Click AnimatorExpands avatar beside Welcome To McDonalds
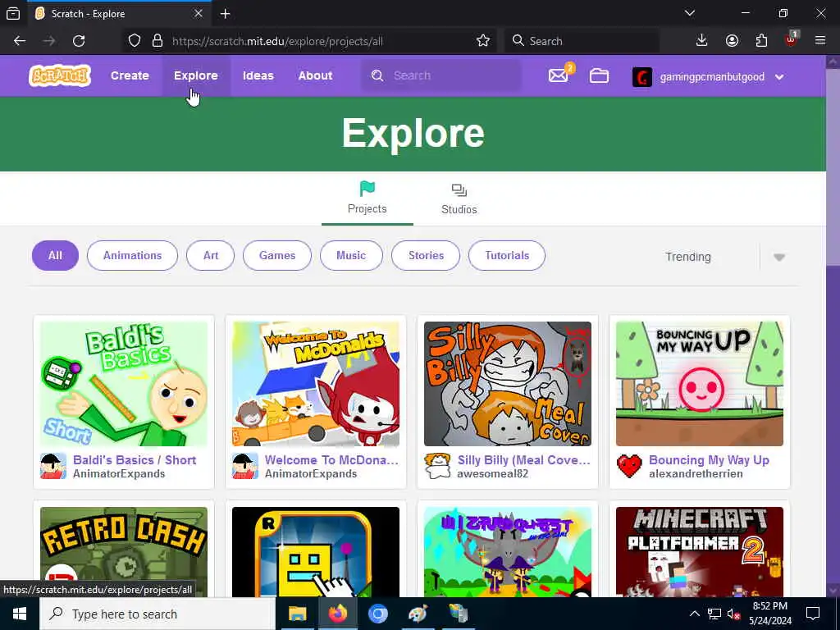This screenshot has height=630, width=840. (x=244, y=466)
